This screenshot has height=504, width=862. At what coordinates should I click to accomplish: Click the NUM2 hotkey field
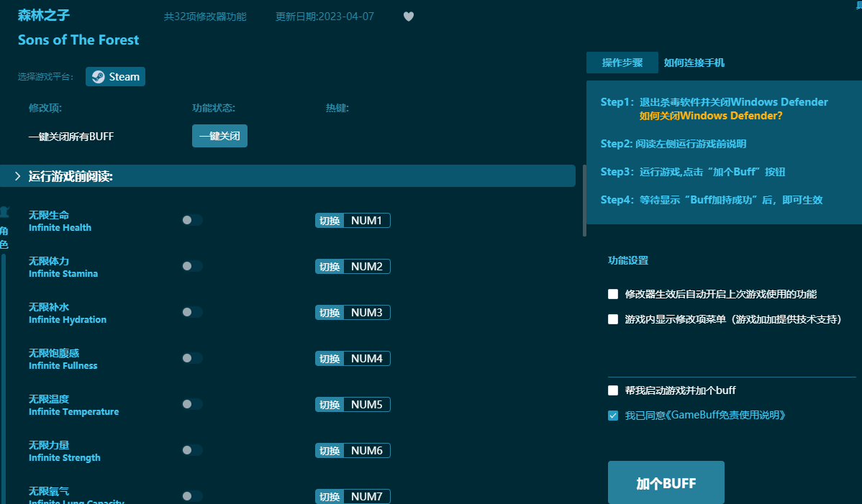(367, 267)
